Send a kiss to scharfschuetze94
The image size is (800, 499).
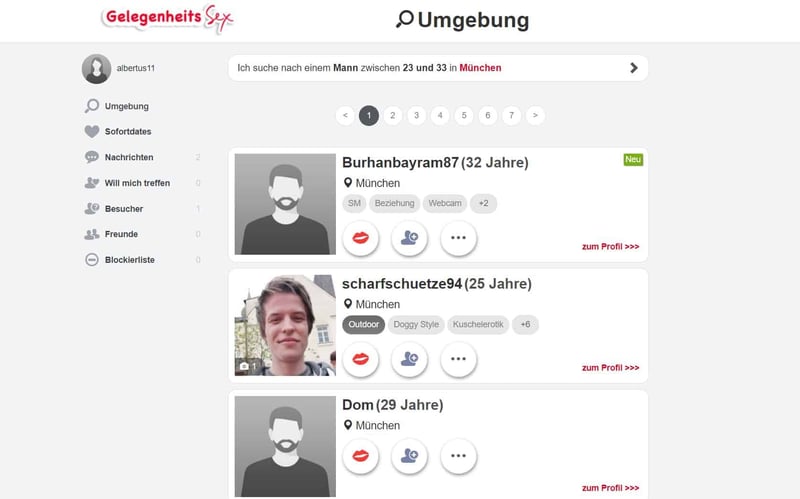[x=361, y=359]
